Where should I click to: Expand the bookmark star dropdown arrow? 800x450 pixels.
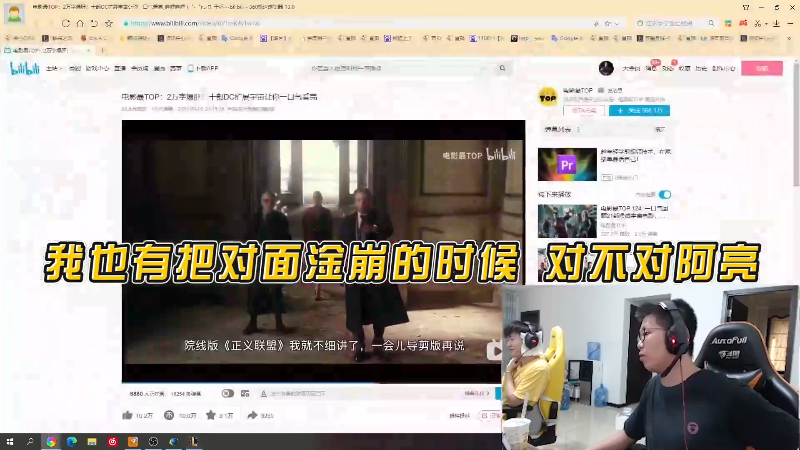point(617,23)
